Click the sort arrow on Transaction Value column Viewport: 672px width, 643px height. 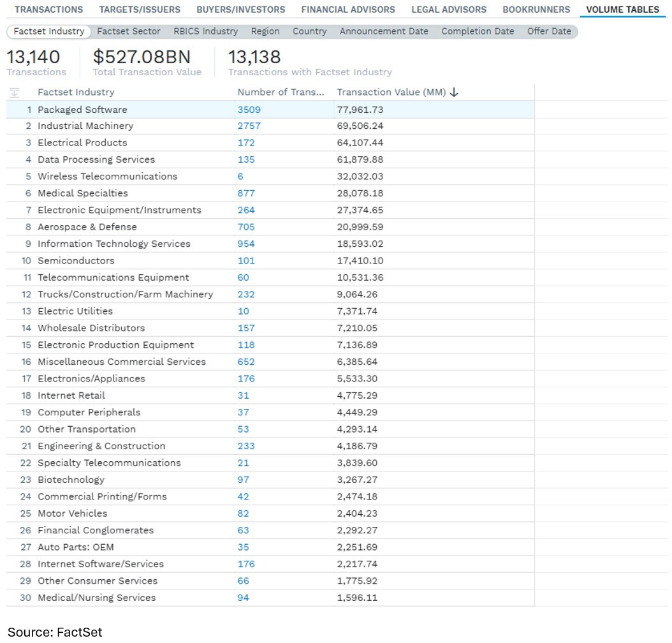coord(454,92)
